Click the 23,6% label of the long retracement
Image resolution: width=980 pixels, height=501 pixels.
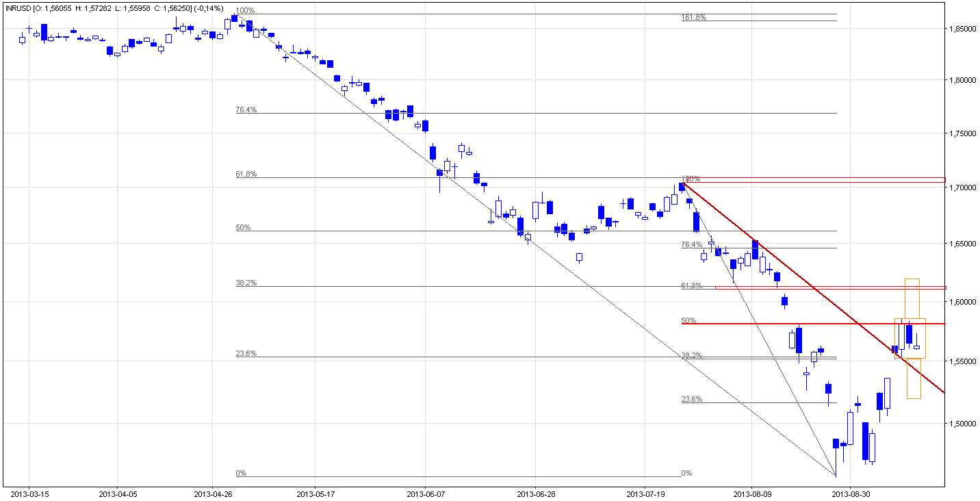coord(246,353)
